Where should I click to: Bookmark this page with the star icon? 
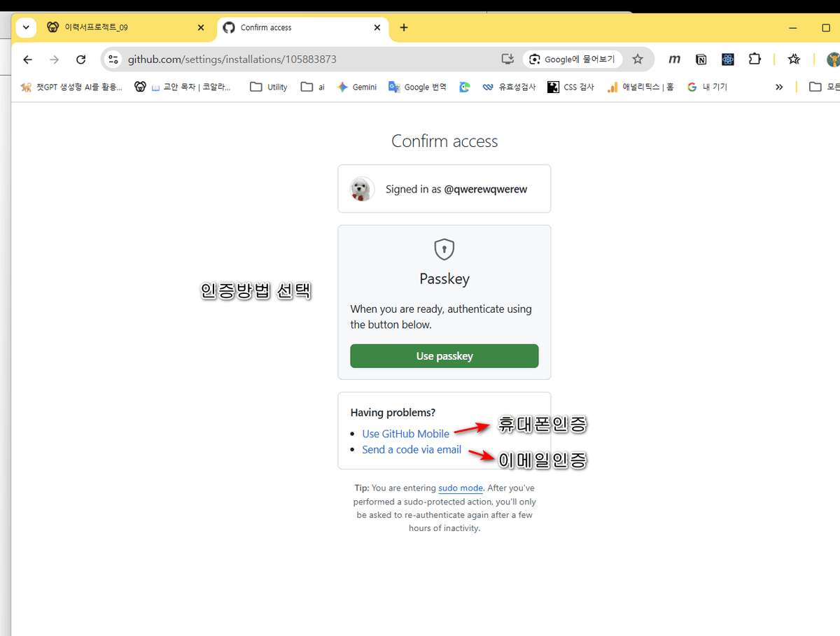coord(637,59)
